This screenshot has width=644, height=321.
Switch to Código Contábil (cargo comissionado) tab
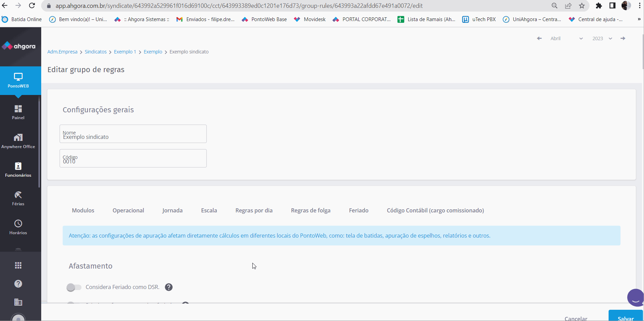435,210
